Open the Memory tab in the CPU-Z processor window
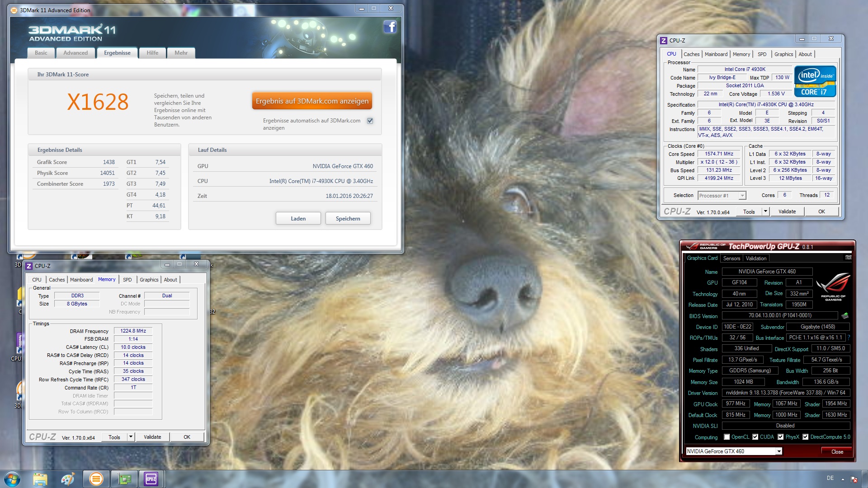868x488 pixels. pyautogui.click(x=741, y=54)
